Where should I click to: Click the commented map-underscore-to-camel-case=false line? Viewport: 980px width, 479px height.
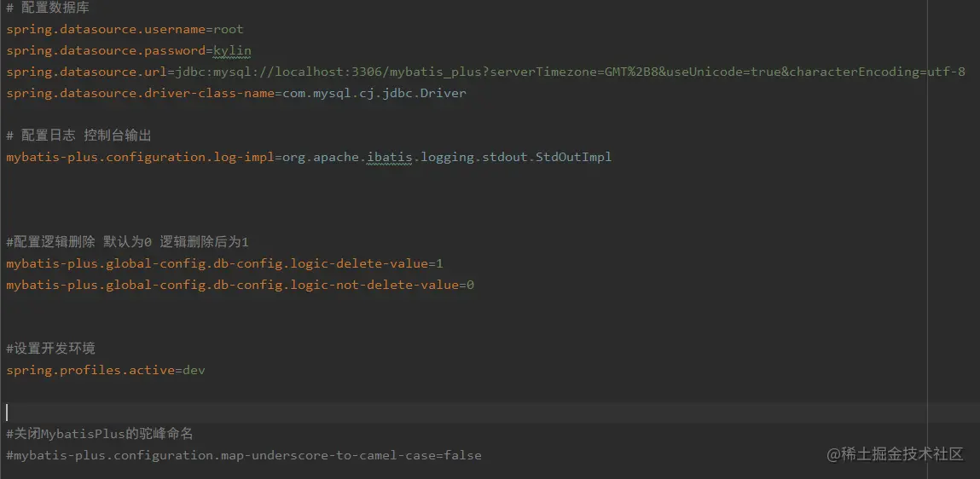pyautogui.click(x=244, y=455)
